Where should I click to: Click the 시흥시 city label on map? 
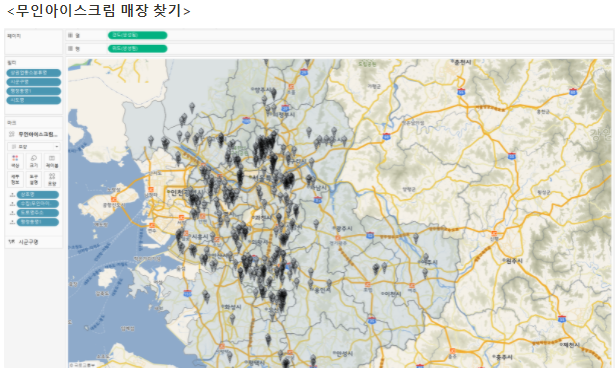click(200, 237)
